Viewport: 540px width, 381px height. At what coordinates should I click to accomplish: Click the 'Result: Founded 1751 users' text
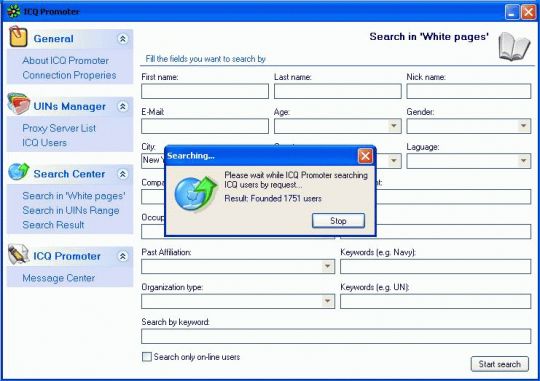click(273, 198)
